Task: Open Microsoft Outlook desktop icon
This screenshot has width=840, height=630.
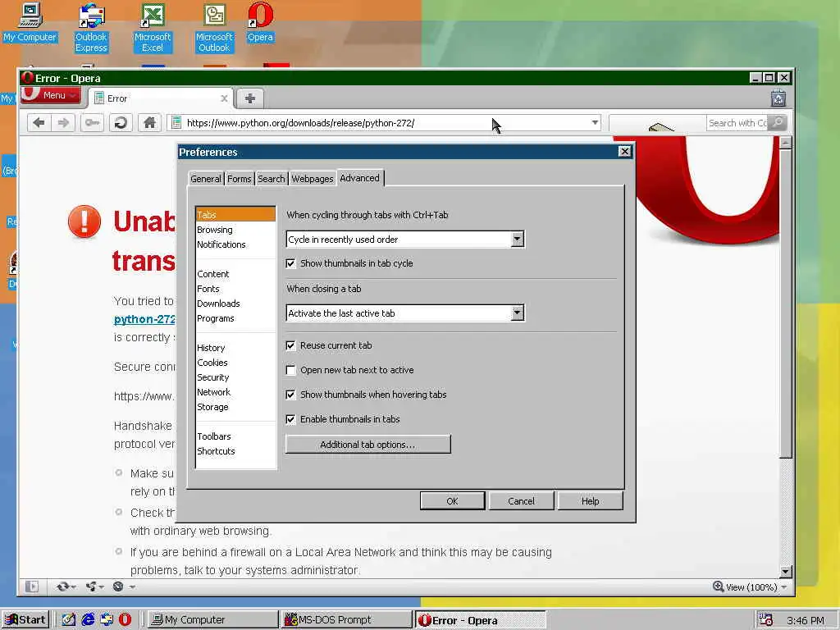Action: click(x=214, y=28)
